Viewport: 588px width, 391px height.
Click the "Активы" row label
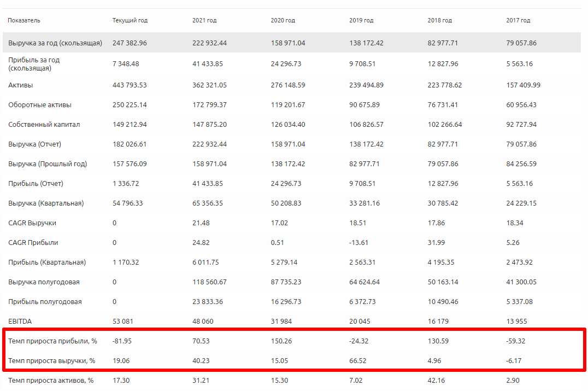(x=20, y=85)
